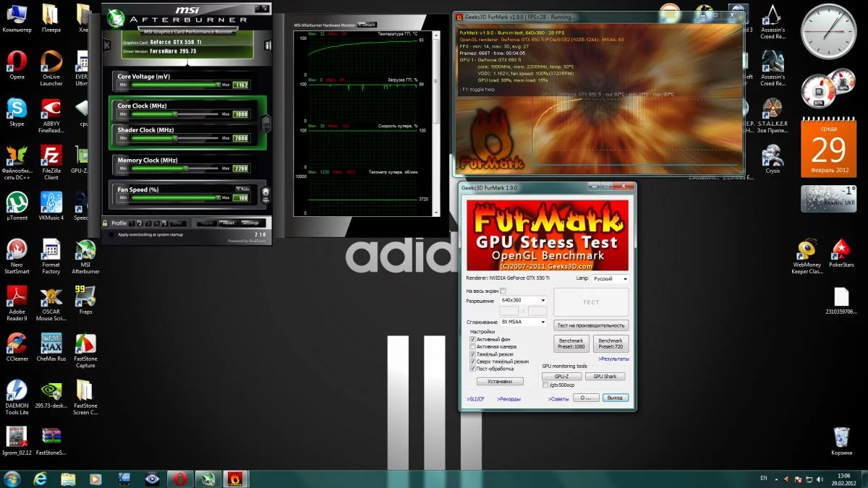
Task: Open the MSI Afterburner desktop shortcut
Action: point(85,257)
